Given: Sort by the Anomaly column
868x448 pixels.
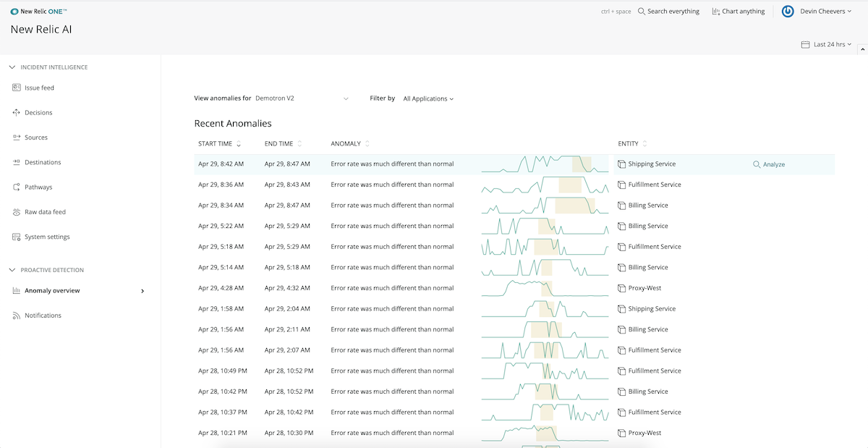Looking at the screenshot, I should pos(350,143).
